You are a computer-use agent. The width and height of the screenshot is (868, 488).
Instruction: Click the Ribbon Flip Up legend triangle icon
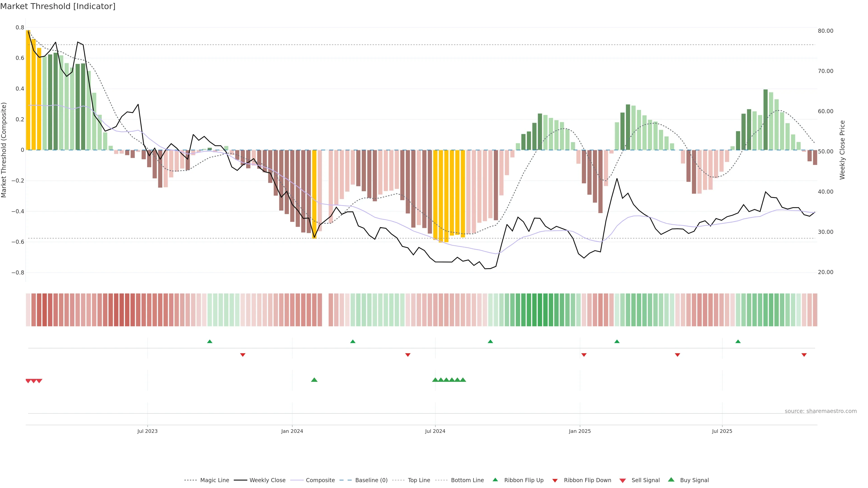[495, 480]
